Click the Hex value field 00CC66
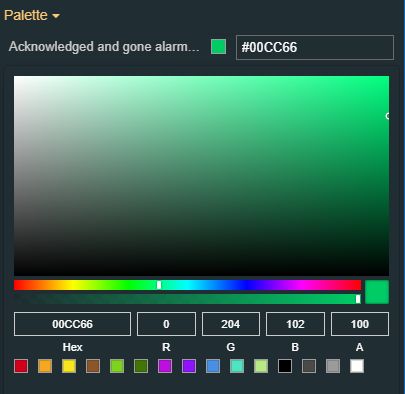 (x=72, y=324)
